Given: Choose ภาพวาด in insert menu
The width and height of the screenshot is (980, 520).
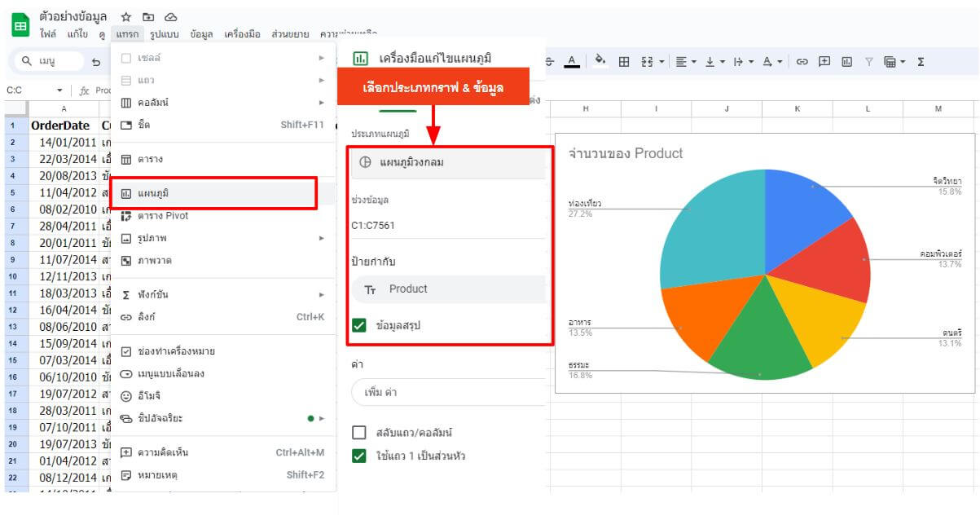Looking at the screenshot, I should point(222,261).
